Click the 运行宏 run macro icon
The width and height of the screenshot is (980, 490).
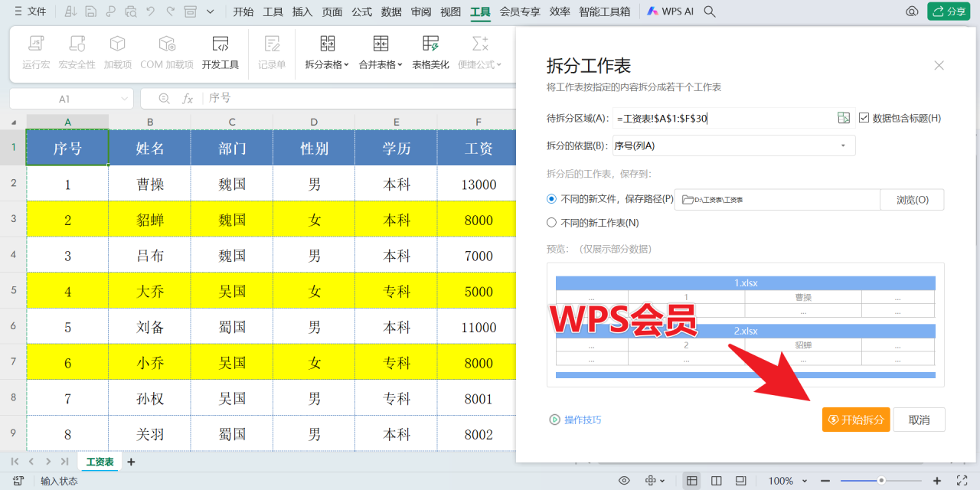tap(36, 43)
